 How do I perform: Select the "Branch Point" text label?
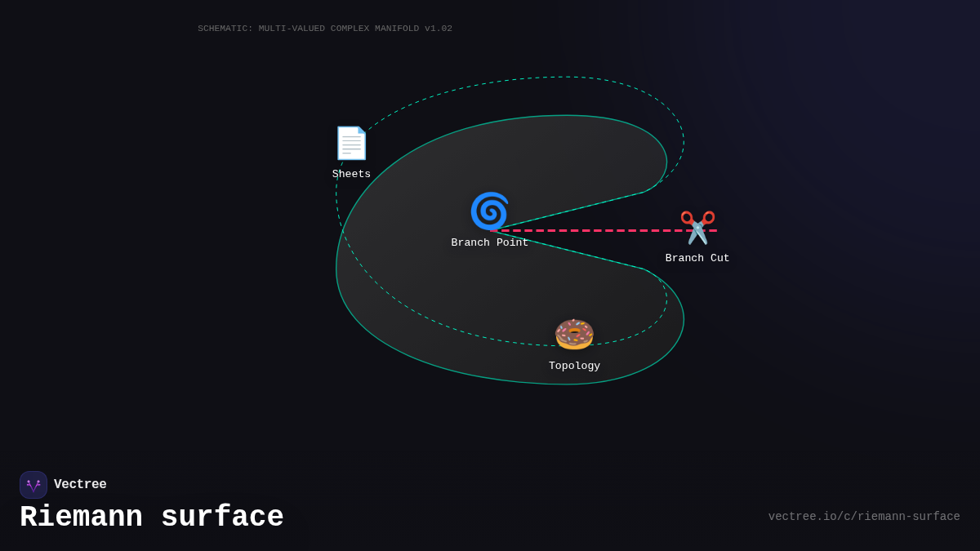click(489, 242)
